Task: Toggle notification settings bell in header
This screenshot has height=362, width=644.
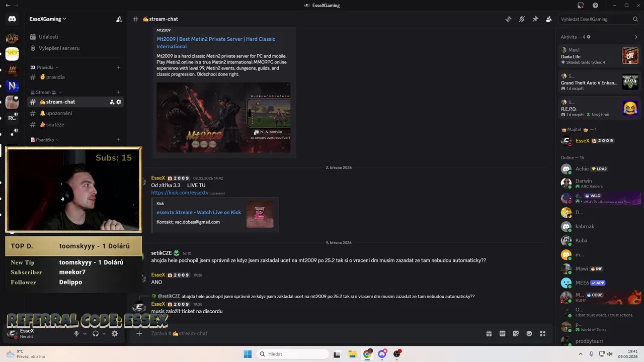Action: (522, 19)
